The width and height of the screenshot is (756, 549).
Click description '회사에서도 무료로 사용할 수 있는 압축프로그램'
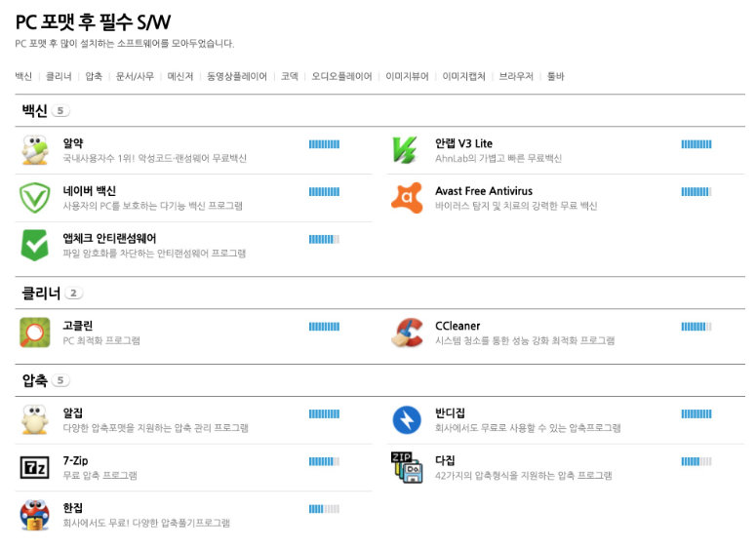pyautogui.click(x=528, y=428)
